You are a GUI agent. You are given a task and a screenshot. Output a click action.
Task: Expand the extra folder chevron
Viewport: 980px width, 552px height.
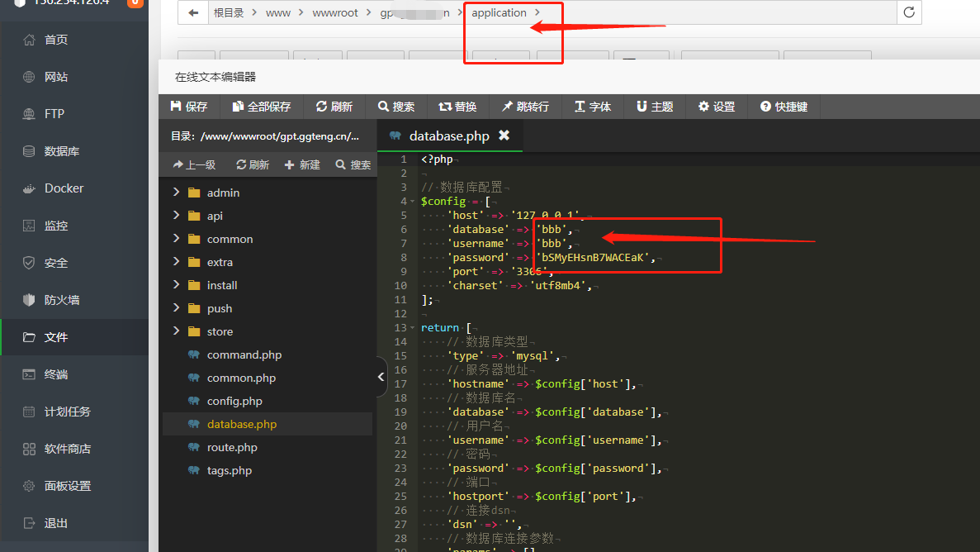pyautogui.click(x=176, y=262)
